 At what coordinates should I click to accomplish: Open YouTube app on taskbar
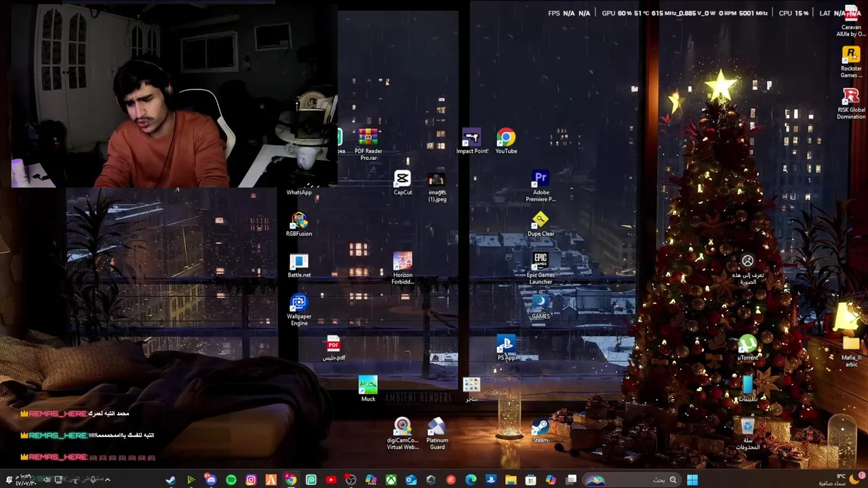331,480
